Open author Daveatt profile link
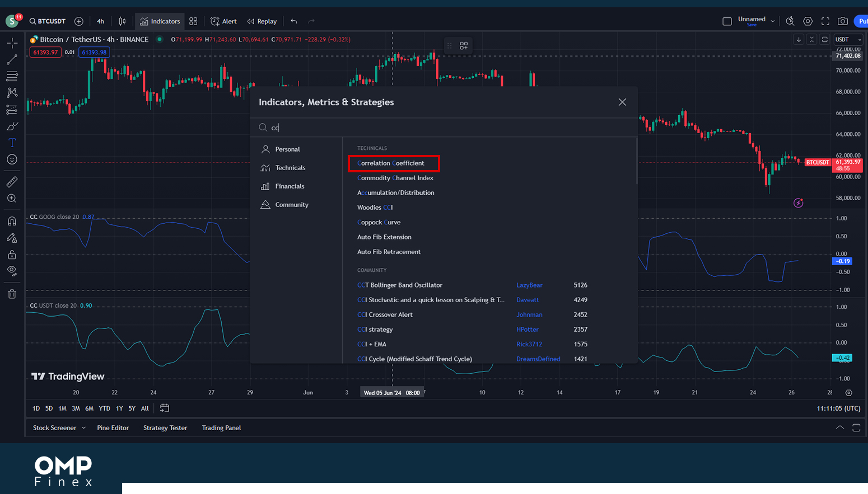 pyautogui.click(x=528, y=300)
